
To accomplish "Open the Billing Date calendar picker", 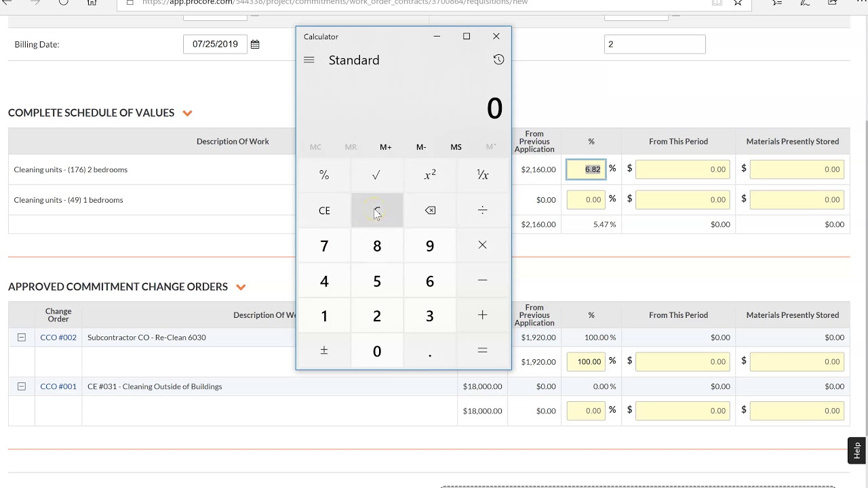I will (255, 45).
